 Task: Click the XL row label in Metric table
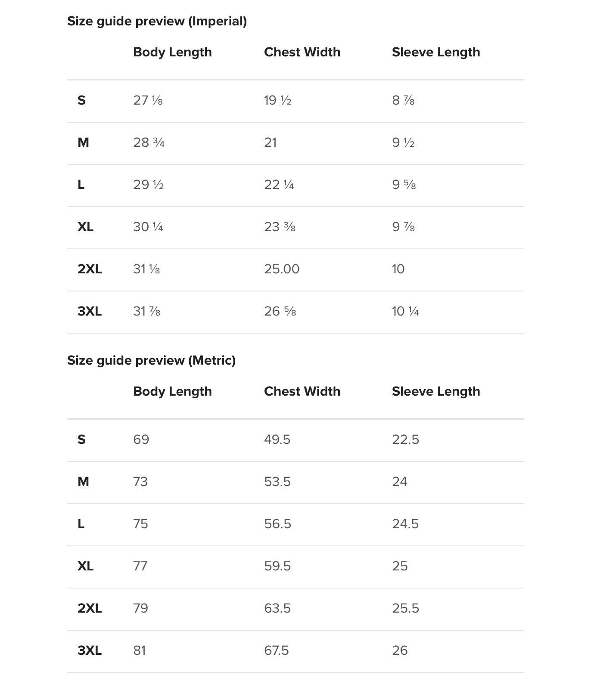pos(85,566)
